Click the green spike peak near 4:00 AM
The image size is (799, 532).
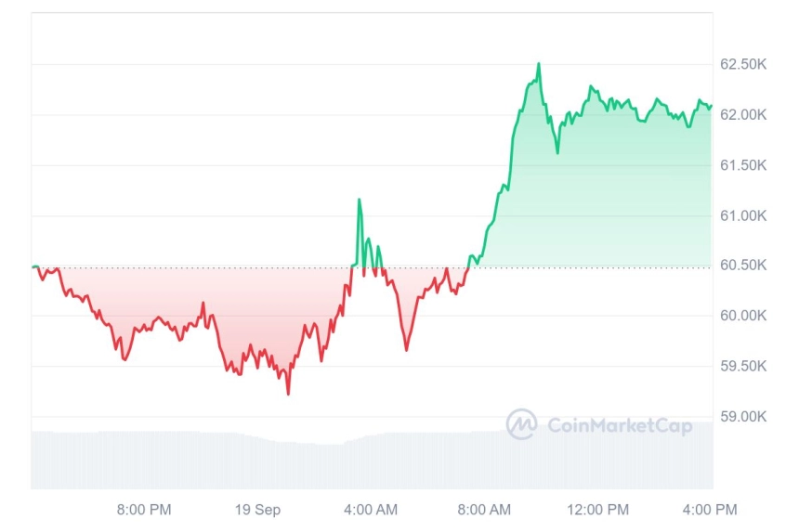(x=360, y=200)
